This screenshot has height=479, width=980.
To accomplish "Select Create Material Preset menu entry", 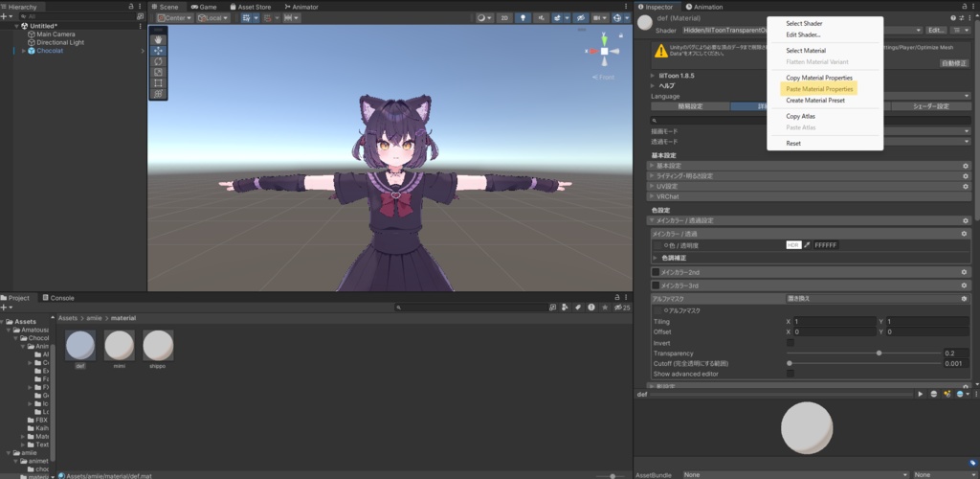I will pyautogui.click(x=815, y=100).
